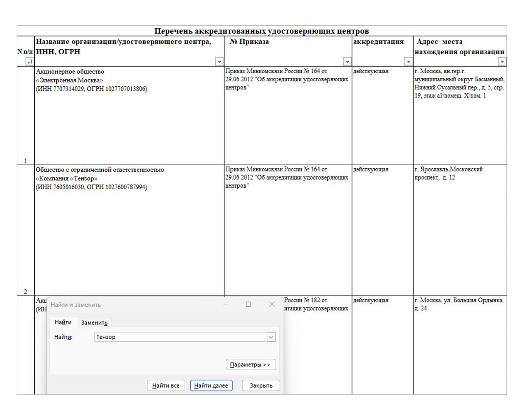Switch to the Заменить tab
The image size is (524, 420).
tap(94, 323)
